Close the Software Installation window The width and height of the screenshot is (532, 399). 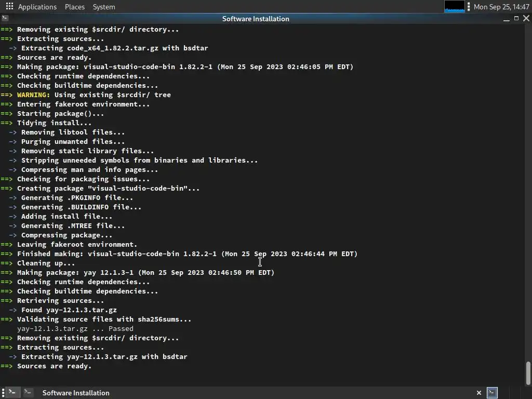526,18
